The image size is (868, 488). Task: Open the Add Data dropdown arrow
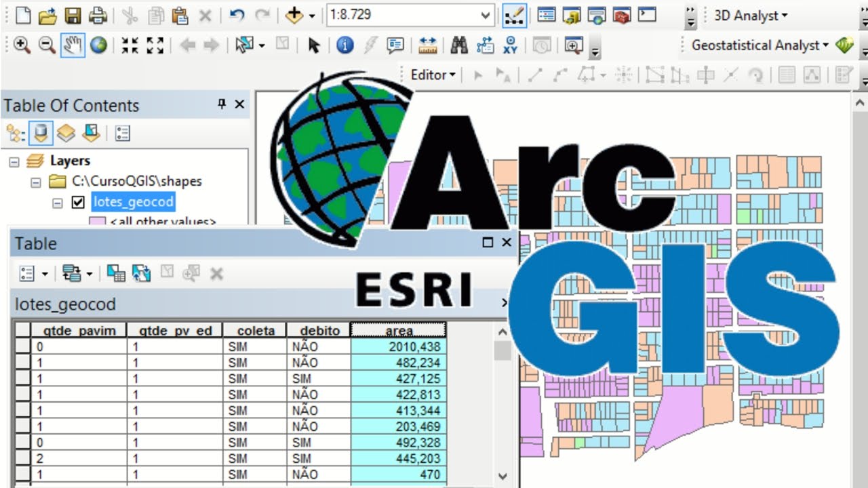pyautogui.click(x=312, y=16)
